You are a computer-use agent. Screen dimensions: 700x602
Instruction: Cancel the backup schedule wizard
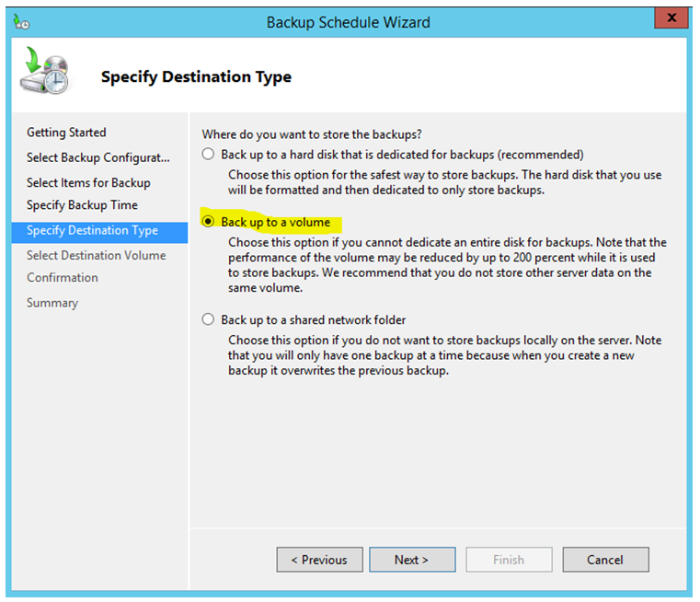(x=605, y=560)
